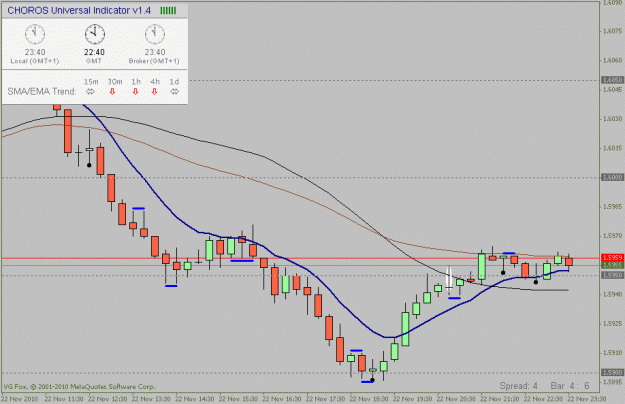Click the 22 Nov 2010 date axis label
This screenshot has width=625, height=404.
pyautogui.click(x=20, y=399)
